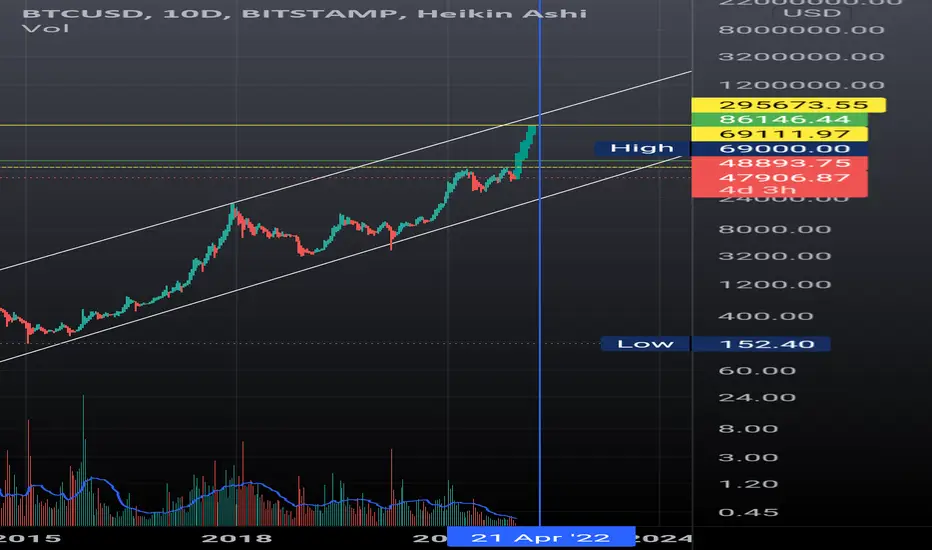Click the 152.40 low price value
This screenshot has width=932, height=550.
click(761, 344)
